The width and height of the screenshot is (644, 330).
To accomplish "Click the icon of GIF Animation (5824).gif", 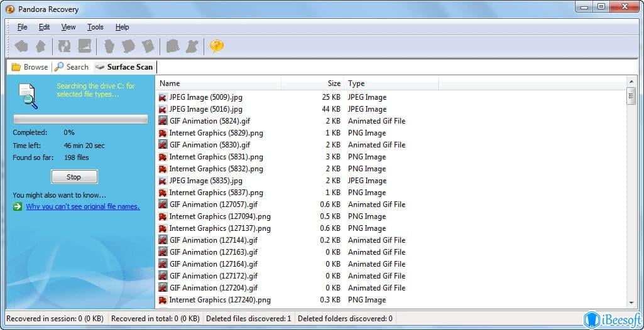I will [x=163, y=121].
